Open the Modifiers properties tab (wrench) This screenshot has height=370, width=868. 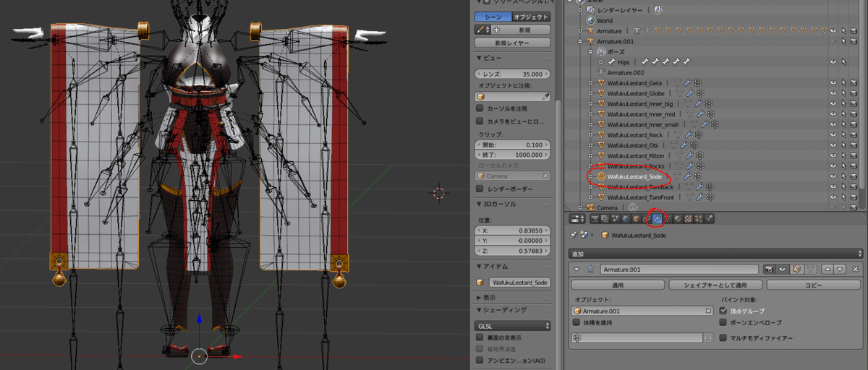coord(657,218)
